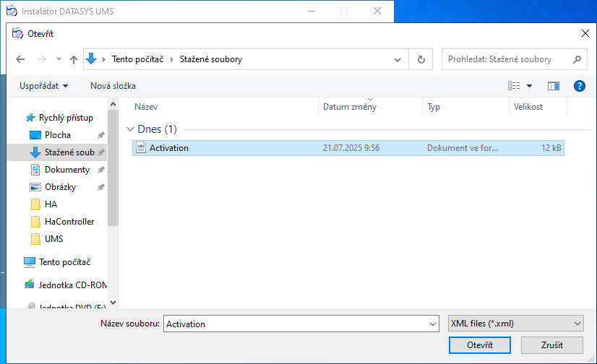The width and height of the screenshot is (597, 364).
Task: Select the Activation file row
Action: click(348, 148)
